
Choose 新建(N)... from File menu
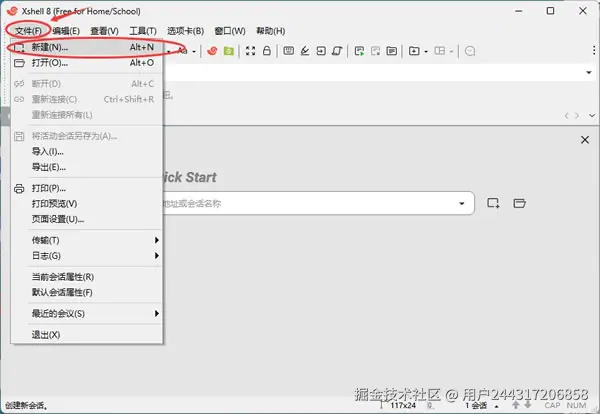[87, 47]
